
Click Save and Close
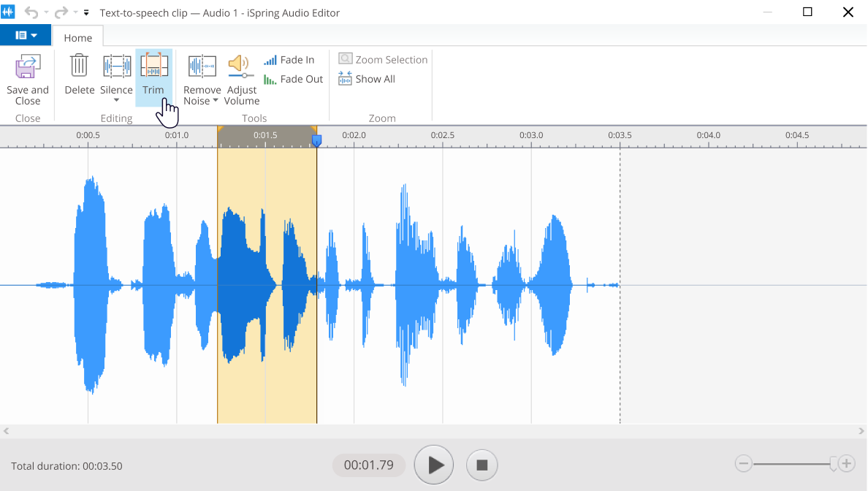coord(27,77)
